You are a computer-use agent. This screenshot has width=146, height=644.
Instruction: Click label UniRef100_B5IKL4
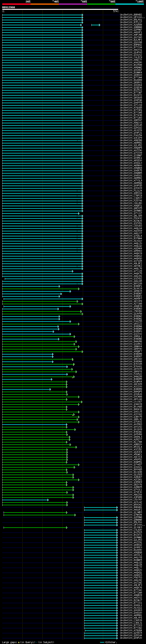click(131, 447)
